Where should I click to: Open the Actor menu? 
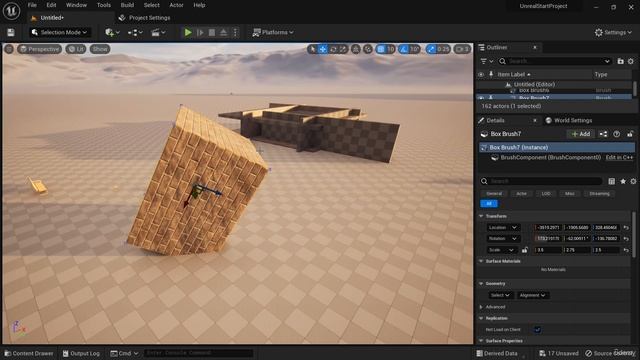click(x=176, y=5)
